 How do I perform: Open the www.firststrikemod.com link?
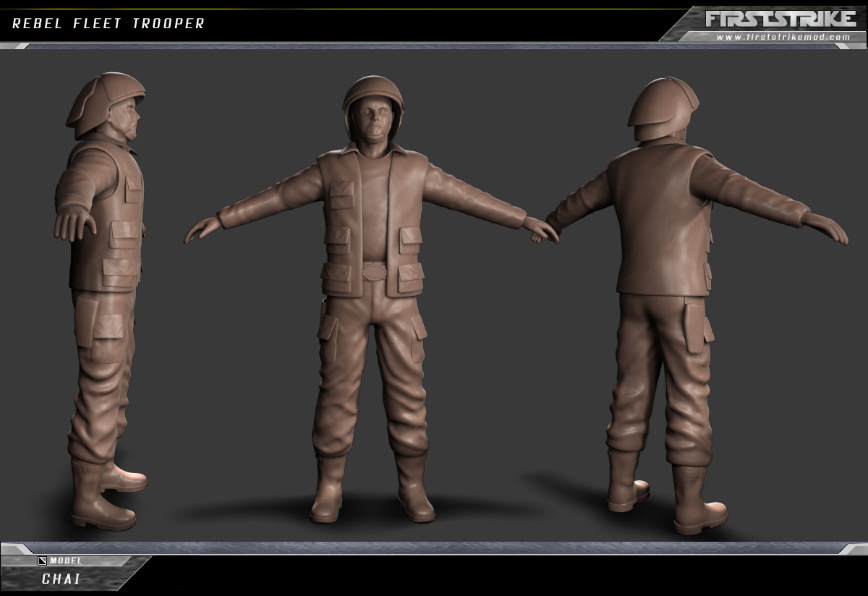[783, 37]
